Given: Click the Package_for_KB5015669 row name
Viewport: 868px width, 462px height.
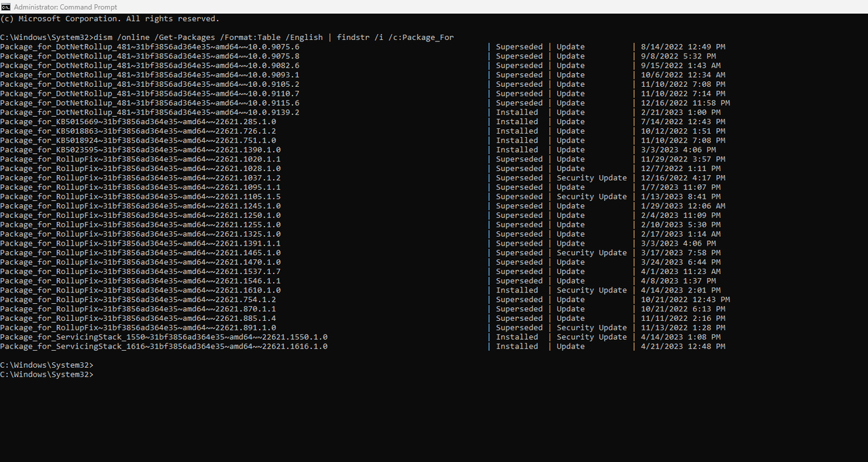Looking at the screenshot, I should pos(138,122).
